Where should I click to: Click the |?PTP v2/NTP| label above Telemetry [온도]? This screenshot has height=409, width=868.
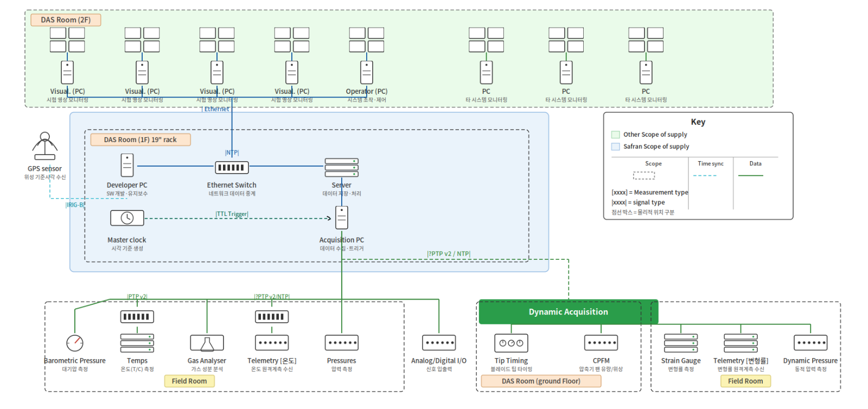point(272,297)
